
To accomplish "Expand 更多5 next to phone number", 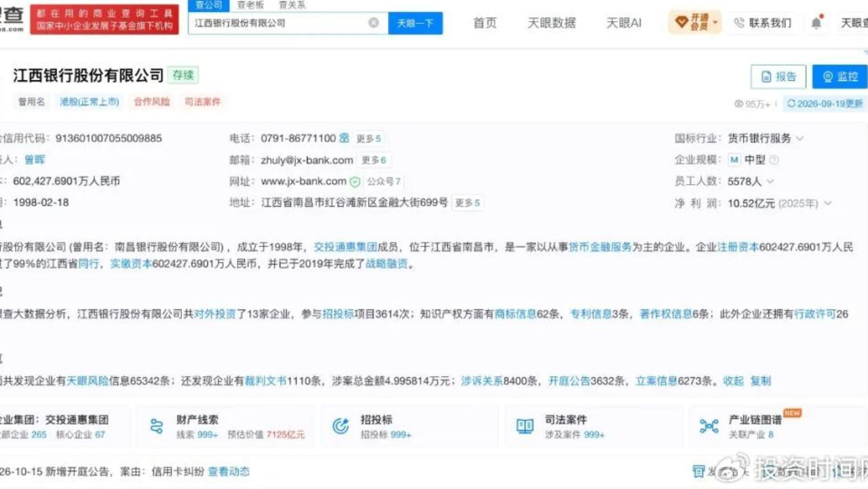I will [369, 139].
